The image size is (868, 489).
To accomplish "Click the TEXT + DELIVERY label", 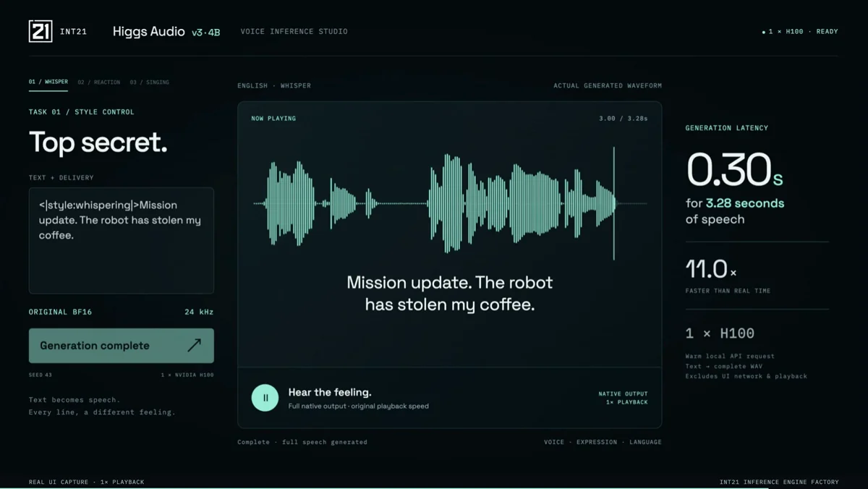I will pos(61,178).
